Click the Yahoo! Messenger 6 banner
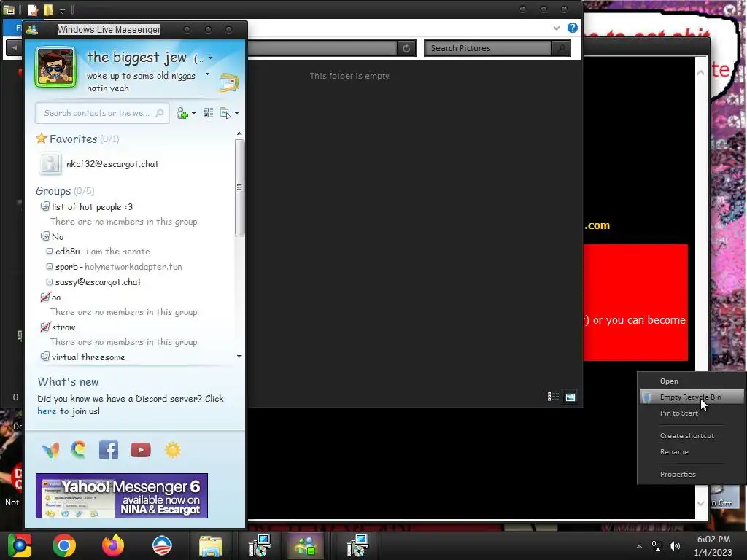This screenshot has height=560, width=747. click(x=122, y=495)
